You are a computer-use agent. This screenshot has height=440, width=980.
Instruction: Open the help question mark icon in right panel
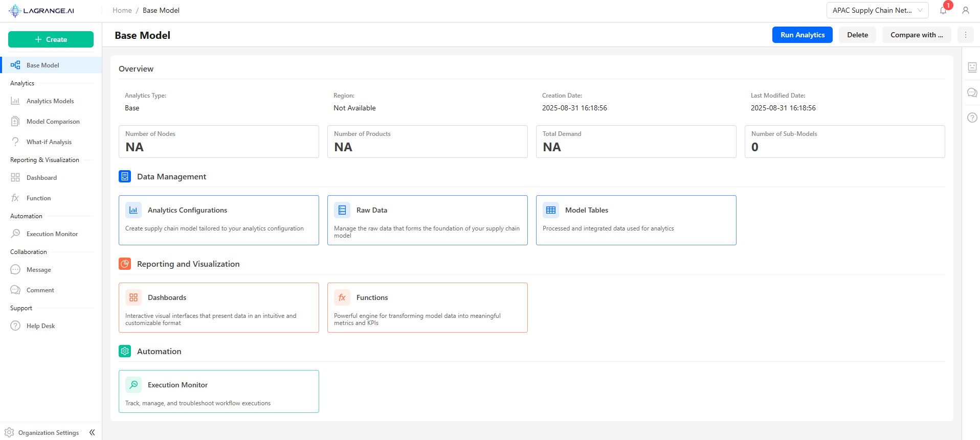pyautogui.click(x=972, y=118)
